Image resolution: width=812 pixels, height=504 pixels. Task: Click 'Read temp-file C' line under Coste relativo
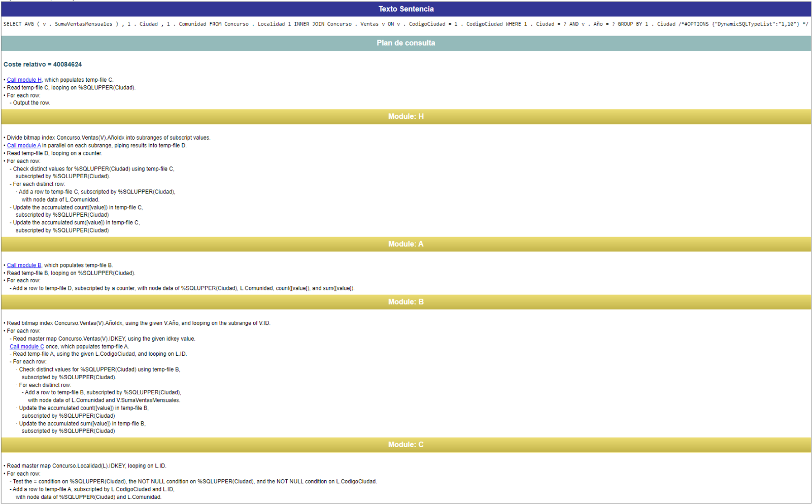point(71,88)
